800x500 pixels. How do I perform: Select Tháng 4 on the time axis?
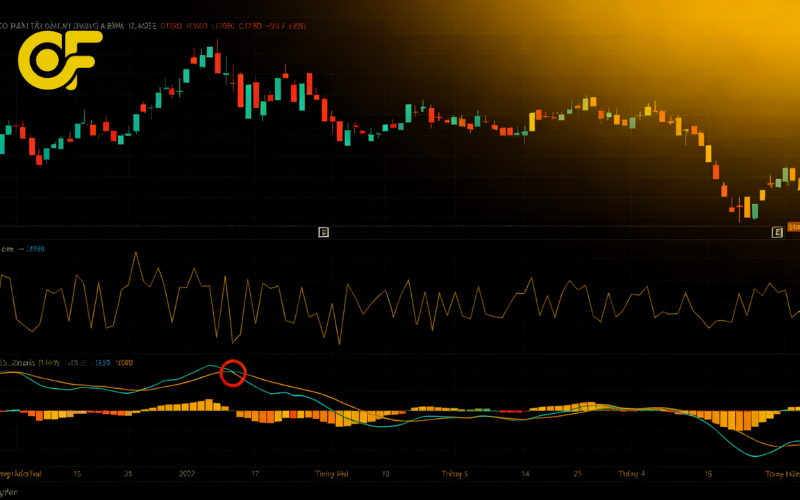coord(632,473)
